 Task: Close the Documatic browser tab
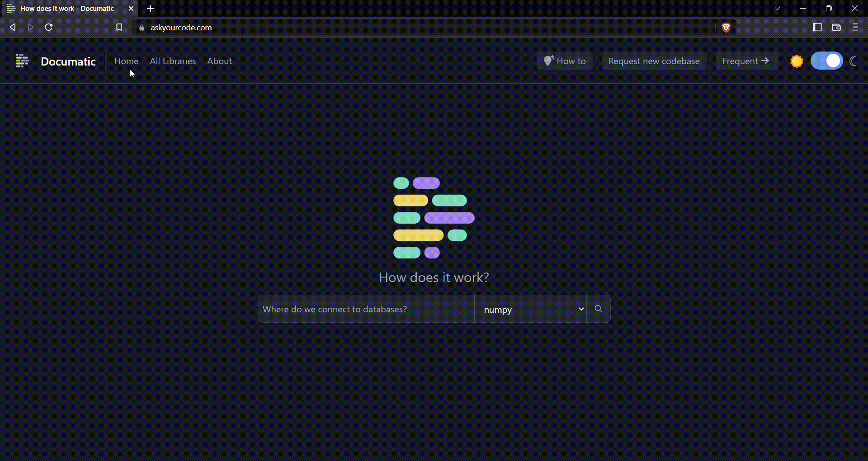(131, 8)
